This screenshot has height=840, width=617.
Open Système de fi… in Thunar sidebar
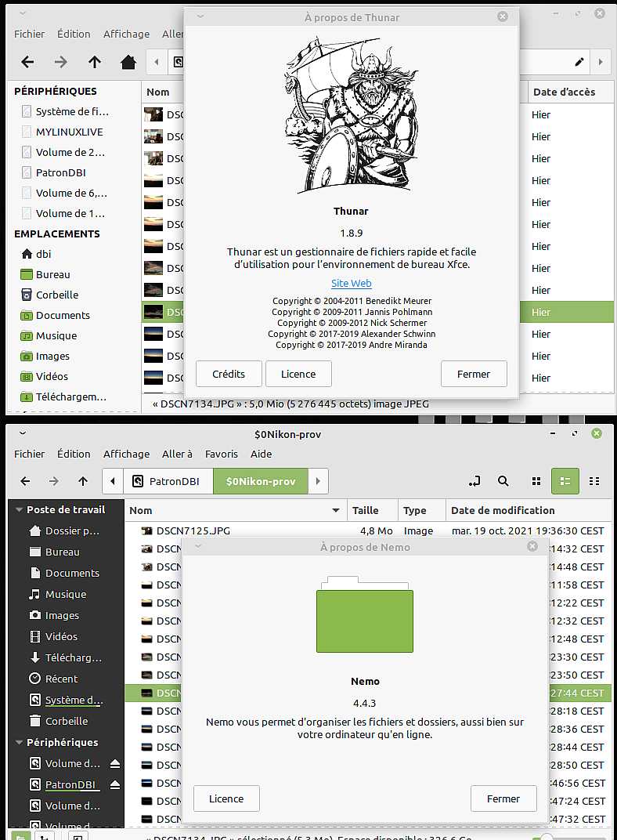point(65,111)
